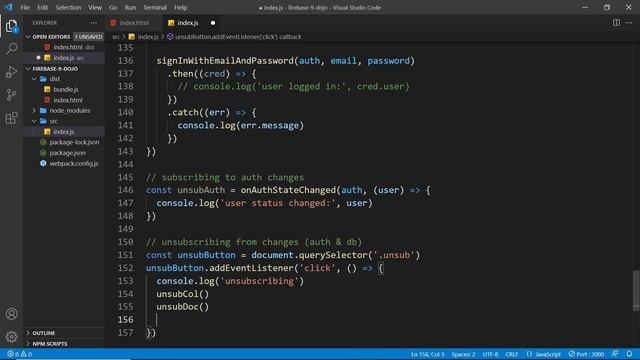Open the Selection menu

(68, 7)
